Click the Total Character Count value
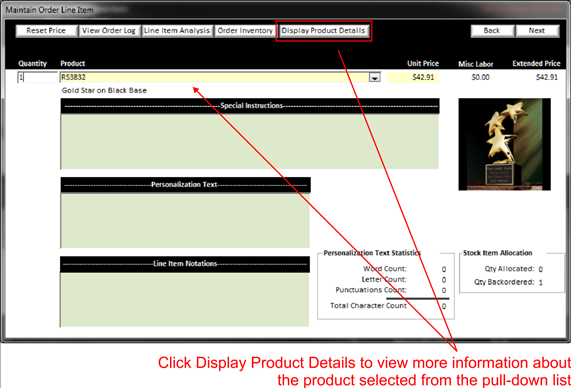Viewport: 571px width, 388px height. pos(444,306)
